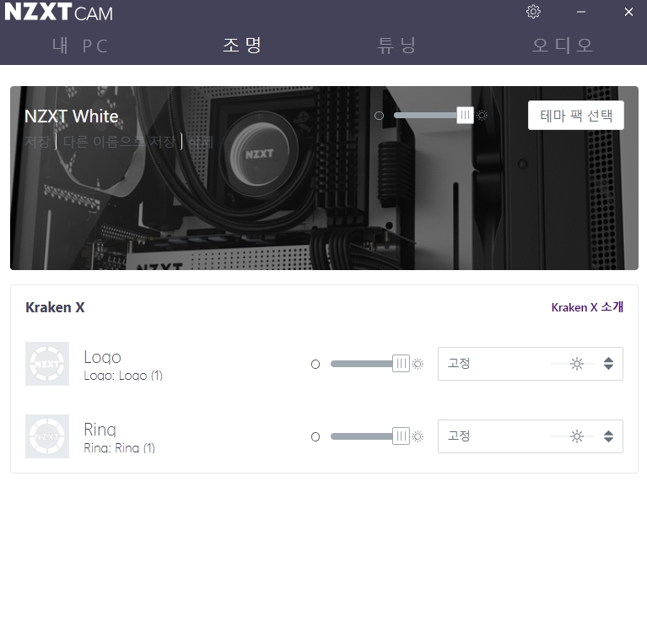Click 저장 under NZXT White
The width and height of the screenshot is (647, 644).
click(37, 142)
